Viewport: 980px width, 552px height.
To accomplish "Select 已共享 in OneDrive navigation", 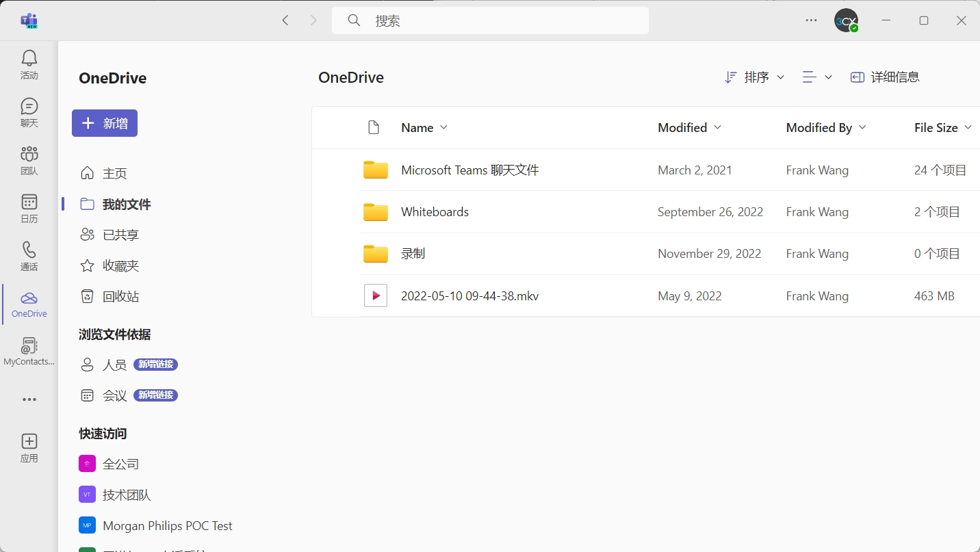I will pyautogui.click(x=120, y=235).
